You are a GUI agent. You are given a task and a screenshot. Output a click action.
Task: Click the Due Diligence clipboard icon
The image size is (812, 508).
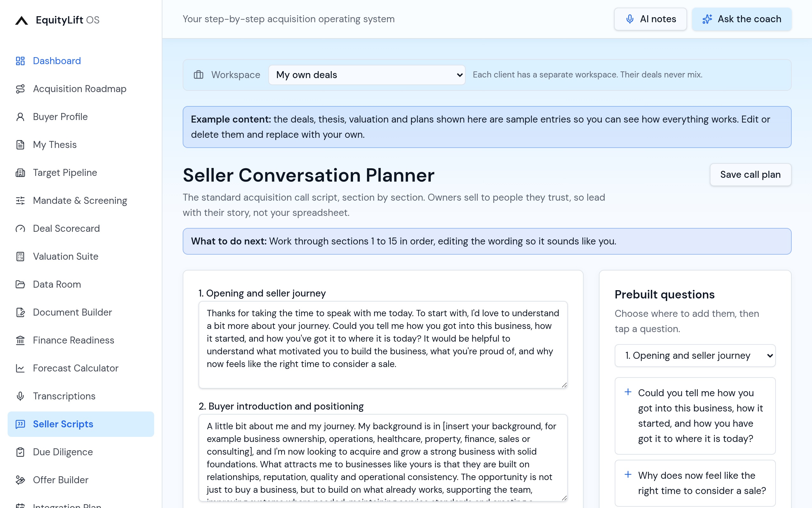[20, 452]
